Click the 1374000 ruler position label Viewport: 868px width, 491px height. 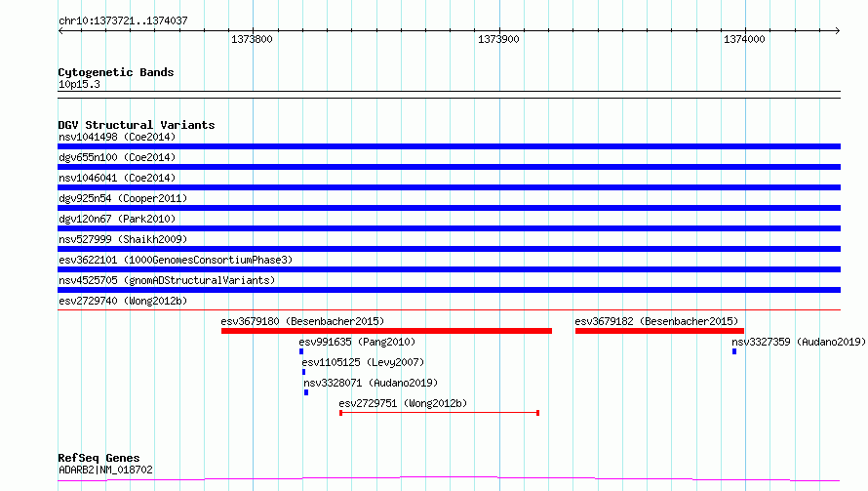[x=744, y=39]
